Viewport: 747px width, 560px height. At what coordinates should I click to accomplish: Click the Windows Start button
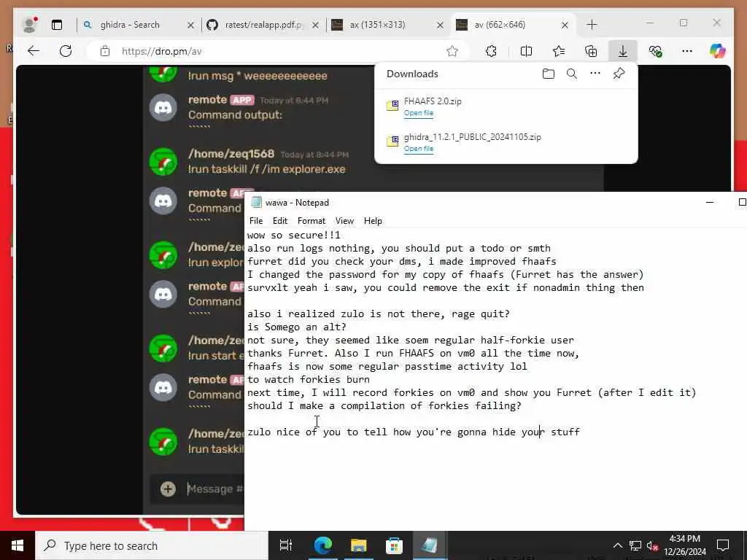click(x=18, y=545)
